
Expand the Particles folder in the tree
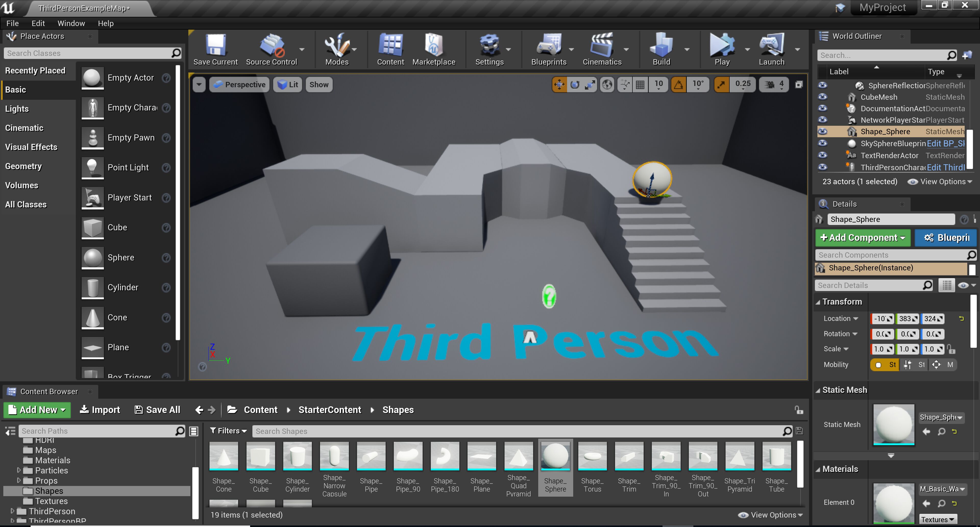pyautogui.click(x=18, y=470)
